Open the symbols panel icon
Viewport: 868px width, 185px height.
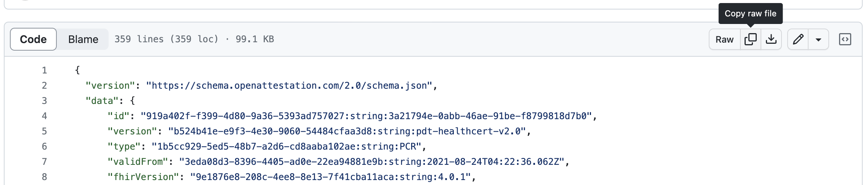845,39
